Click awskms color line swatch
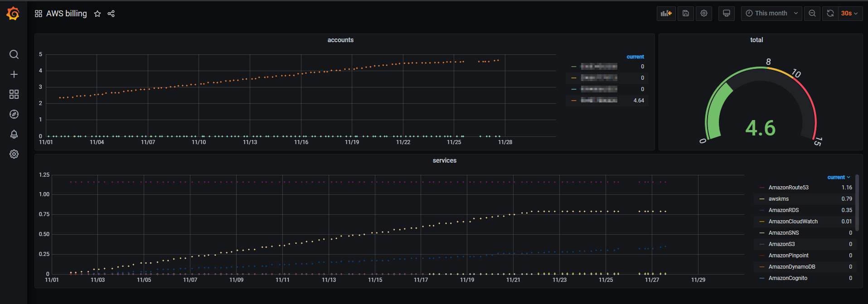The height and width of the screenshot is (304, 868). [762, 199]
